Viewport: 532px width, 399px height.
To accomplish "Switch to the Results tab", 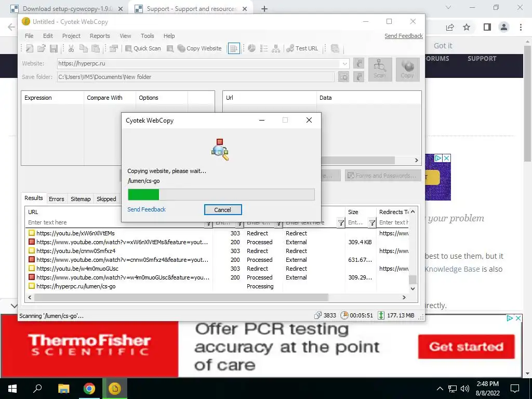I will 34,198.
